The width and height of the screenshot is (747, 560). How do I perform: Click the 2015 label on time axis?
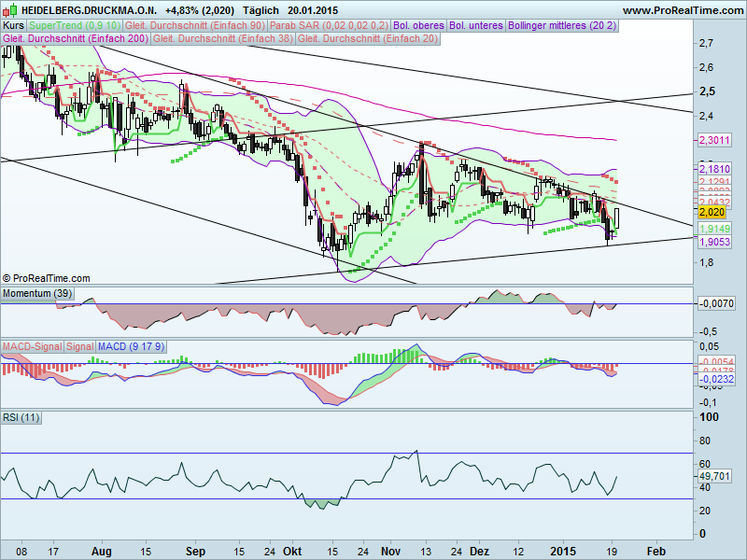[x=563, y=552]
